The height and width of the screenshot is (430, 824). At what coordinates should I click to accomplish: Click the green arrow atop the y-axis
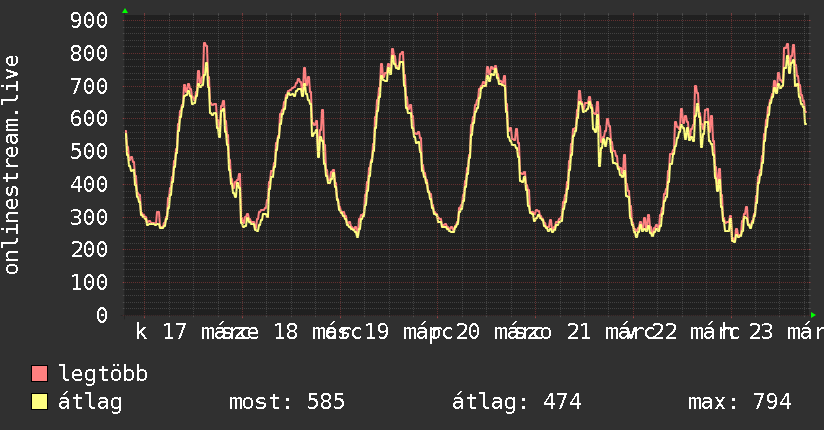tap(125, 11)
